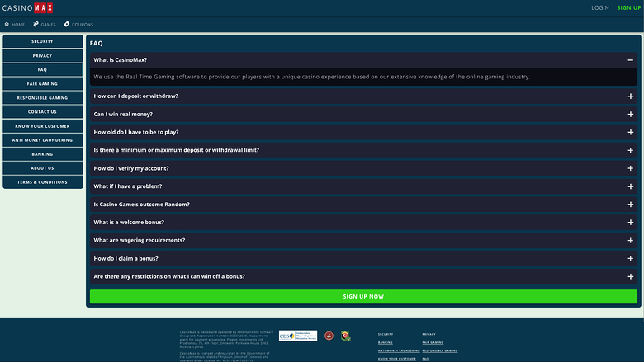Click the "Can I win real money?" question text
Viewport: 644px width, 362px height.
[123, 115]
